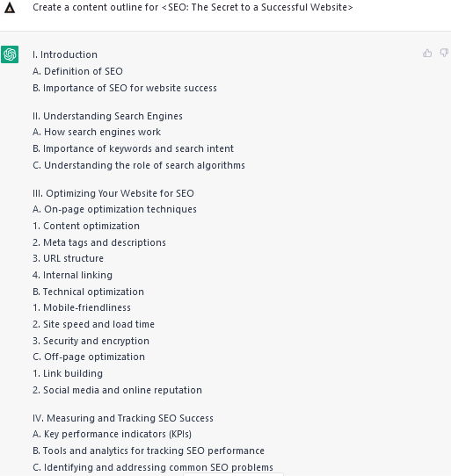This screenshot has width=451, height=476.
Task: Click the thumbs up feedback icon
Action: pos(427,53)
